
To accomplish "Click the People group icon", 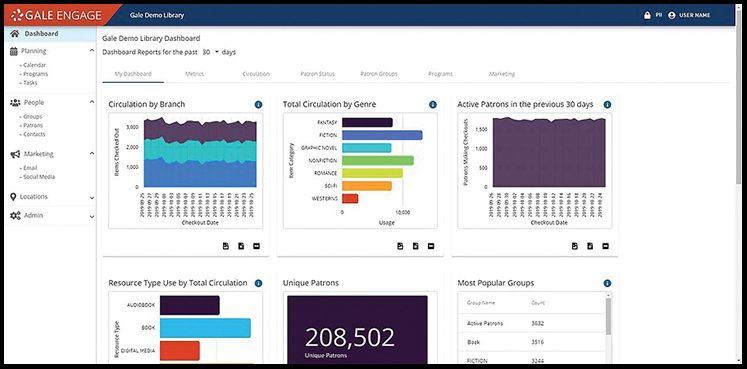I will coord(15,102).
